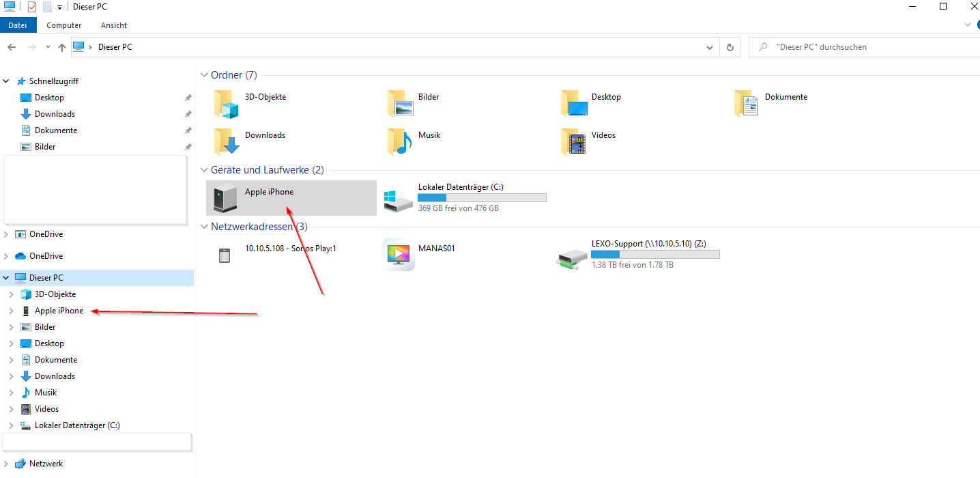This screenshot has height=478, width=980.
Task: Click the Up one level arrow
Action: (x=62, y=47)
